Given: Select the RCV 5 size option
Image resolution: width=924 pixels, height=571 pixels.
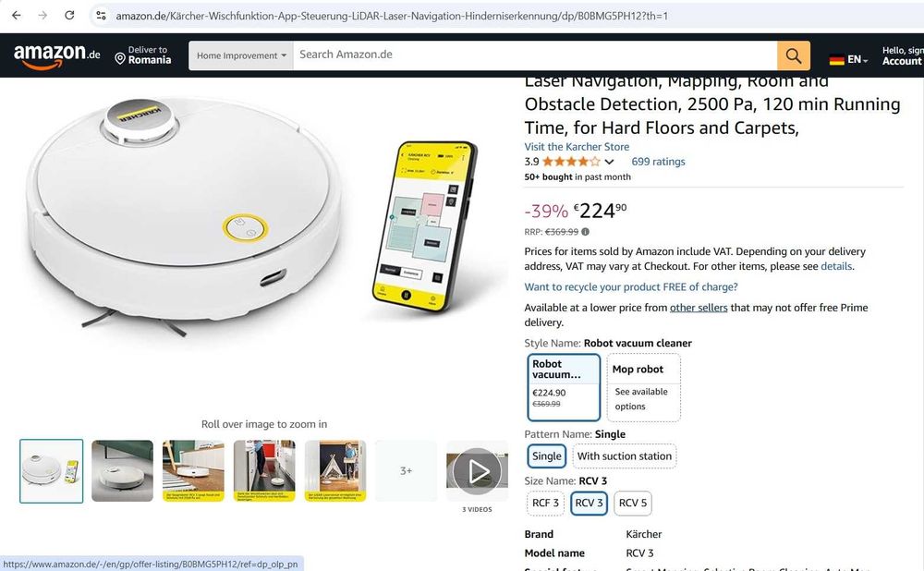Looking at the screenshot, I should (x=633, y=503).
